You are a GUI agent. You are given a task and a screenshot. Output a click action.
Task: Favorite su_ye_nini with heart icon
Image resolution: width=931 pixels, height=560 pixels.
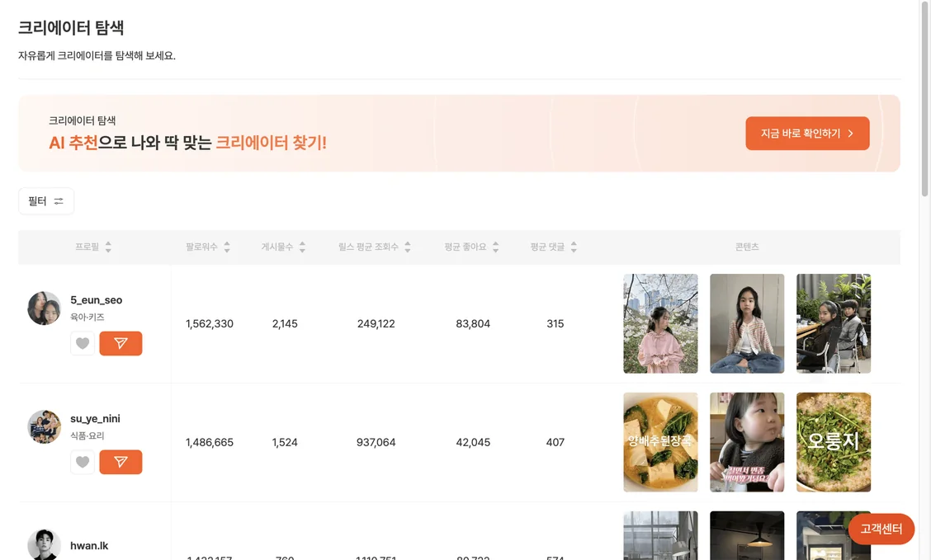(x=83, y=462)
